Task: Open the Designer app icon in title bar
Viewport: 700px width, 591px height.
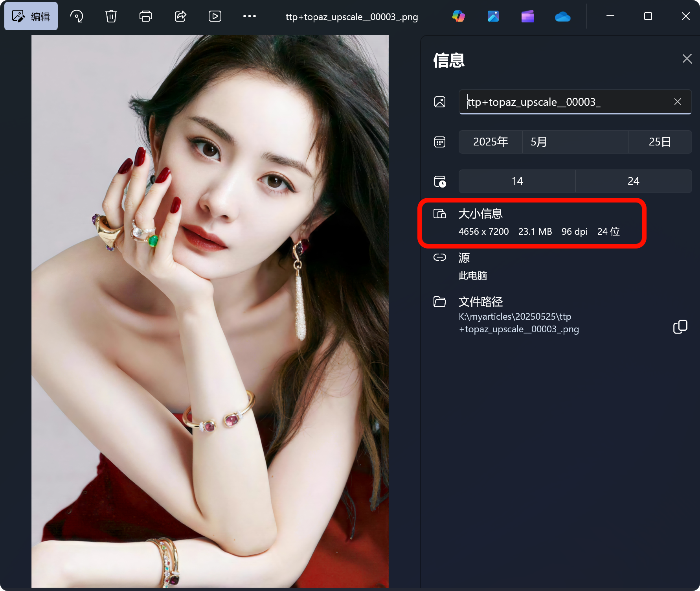Action: point(493,16)
